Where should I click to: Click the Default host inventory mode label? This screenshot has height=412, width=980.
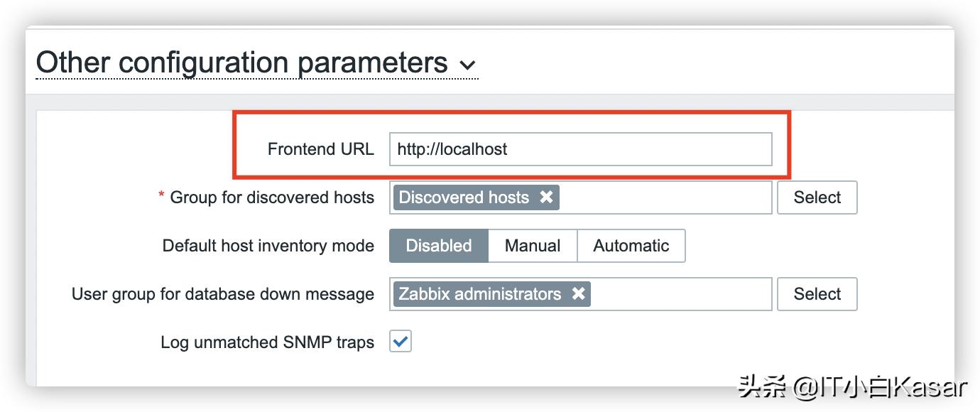click(268, 245)
